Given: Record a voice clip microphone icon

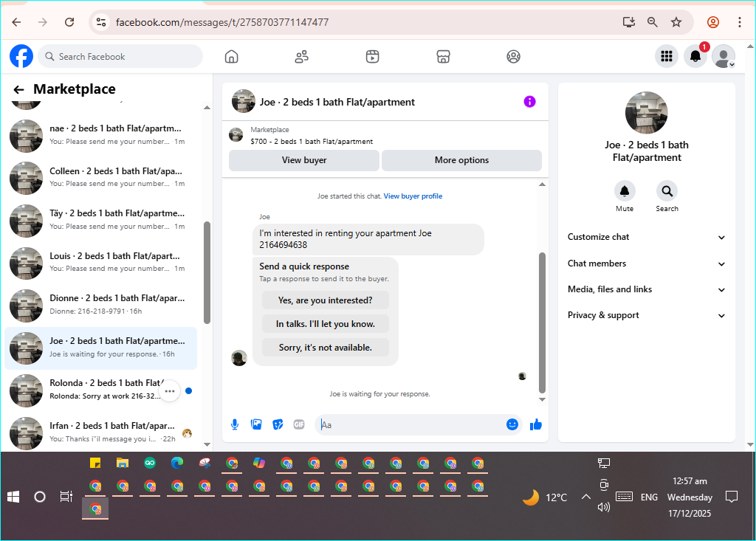Looking at the screenshot, I should tap(234, 424).
